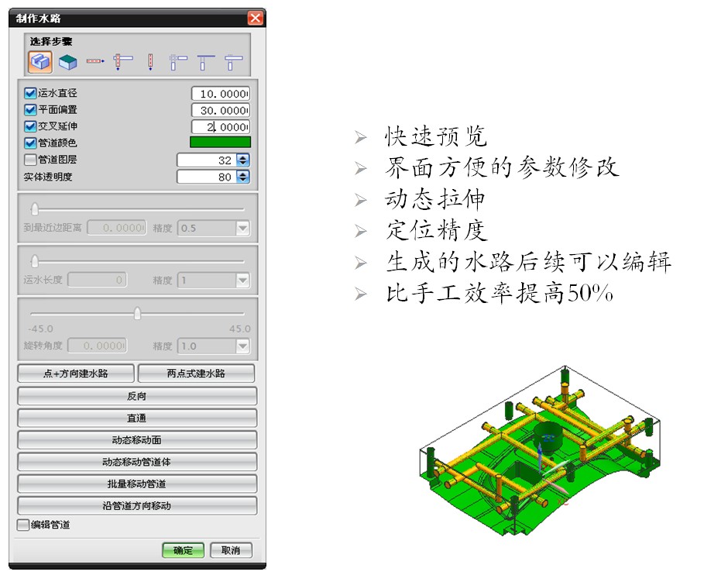
Task: Click the 平面偏置 value input field
Action: [x=221, y=110]
